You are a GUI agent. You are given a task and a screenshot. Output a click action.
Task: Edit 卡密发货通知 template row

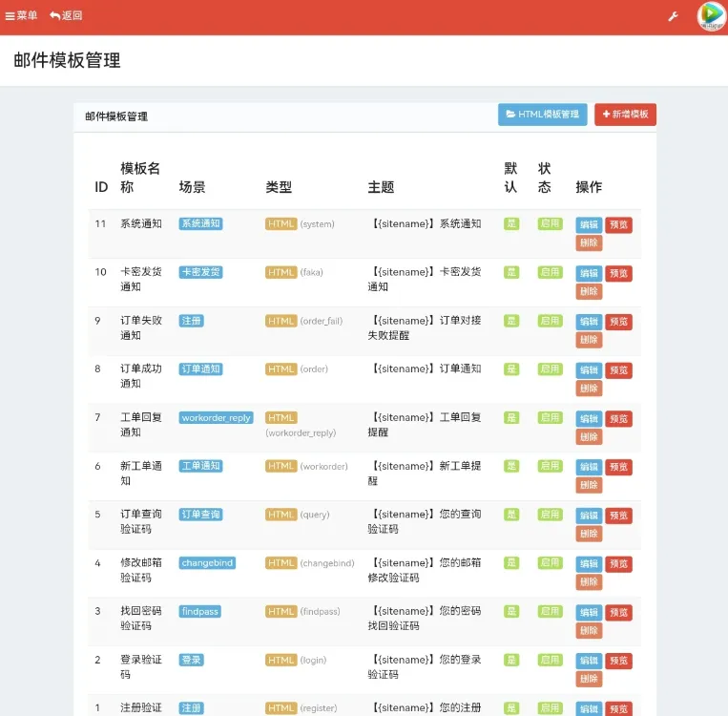[589, 273]
